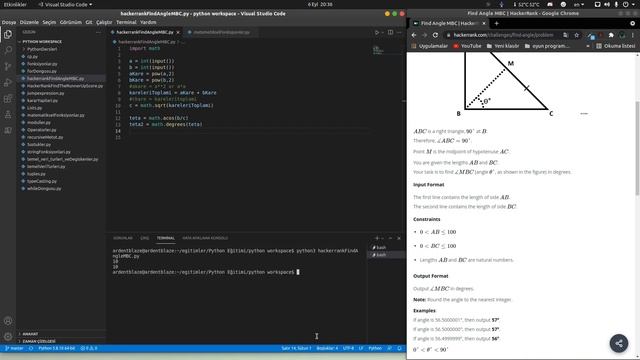Open the Terminal menu in menu bar
The width and height of the screenshot is (640, 360).
click(126, 22)
